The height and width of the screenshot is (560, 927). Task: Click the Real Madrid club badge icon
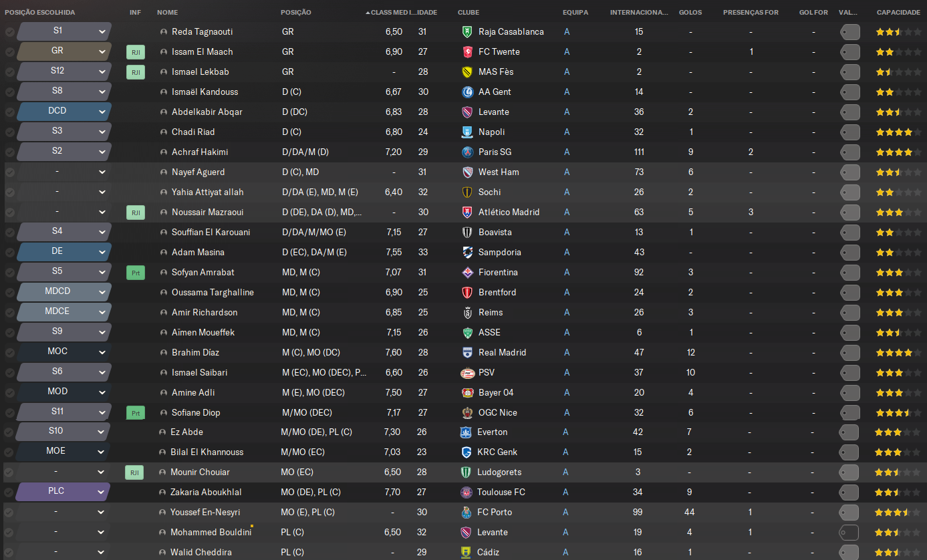pos(467,353)
